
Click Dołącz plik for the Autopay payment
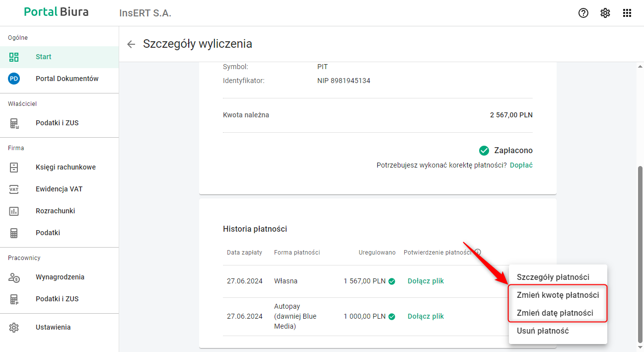tap(426, 316)
